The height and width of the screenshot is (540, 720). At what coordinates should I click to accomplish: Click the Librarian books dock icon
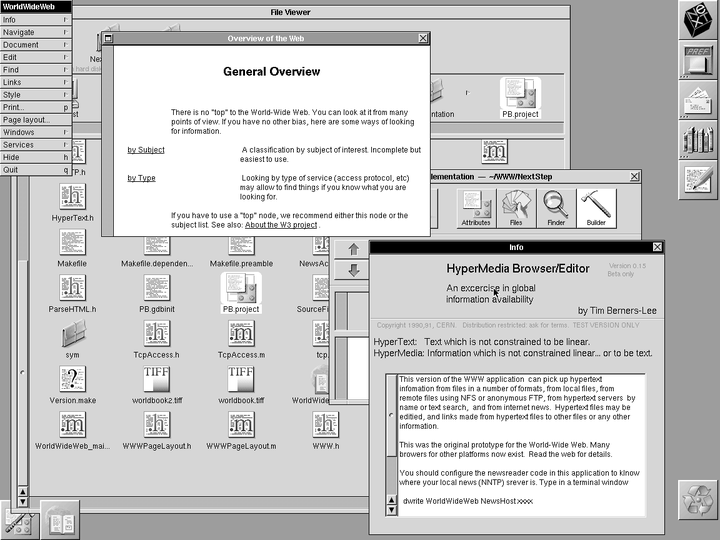coord(697,139)
